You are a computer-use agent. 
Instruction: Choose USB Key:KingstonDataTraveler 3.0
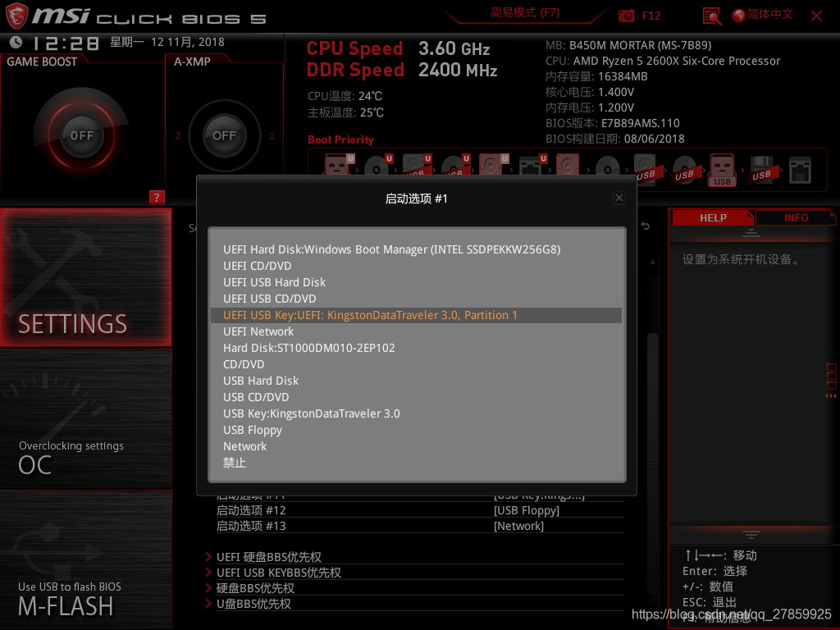[416, 413]
